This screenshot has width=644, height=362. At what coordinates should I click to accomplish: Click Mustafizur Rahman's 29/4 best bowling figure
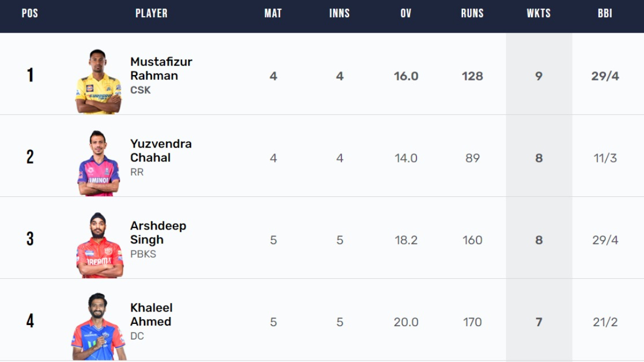coord(605,76)
